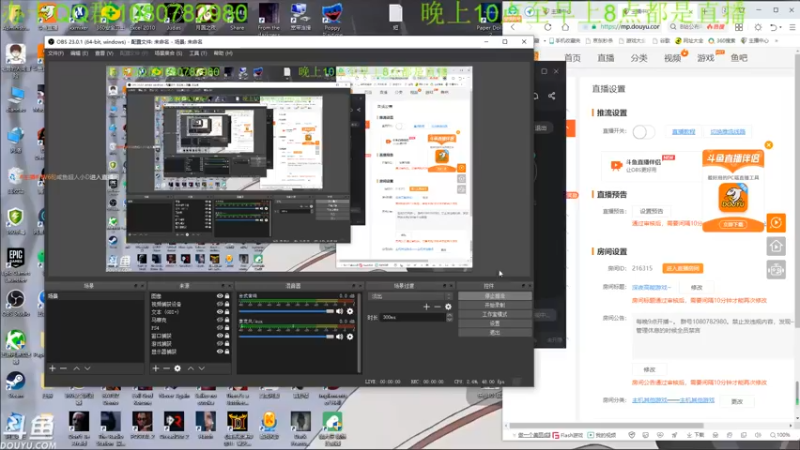The height and width of the screenshot is (450, 800).
Task: Adjust the second audio channel's volume slider
Action: tap(286, 337)
